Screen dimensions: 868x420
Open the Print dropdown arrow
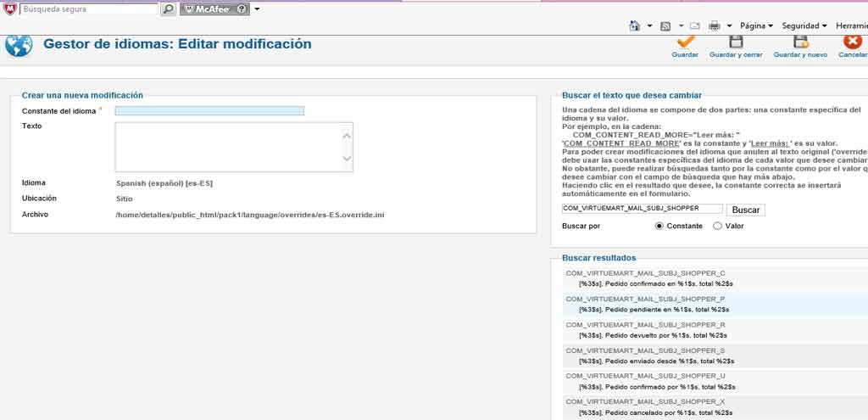730,26
